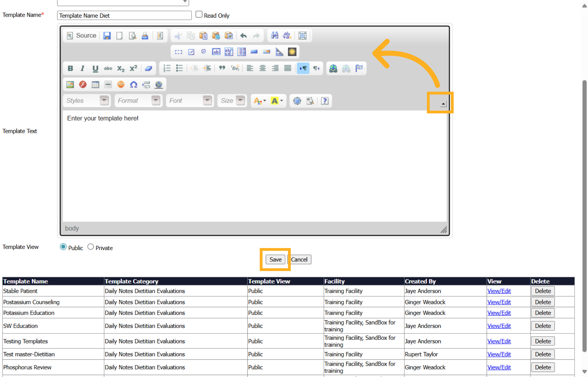This screenshot has width=588, height=377.
Task: Click the Print icon in editor toolbar
Action: point(145,35)
